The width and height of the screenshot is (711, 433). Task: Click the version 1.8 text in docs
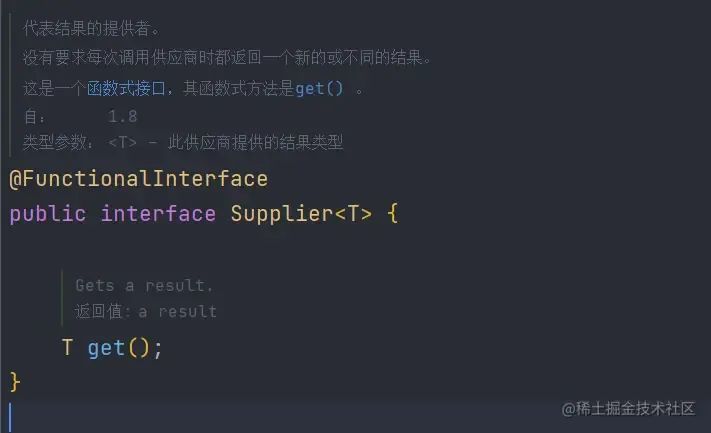point(122,117)
